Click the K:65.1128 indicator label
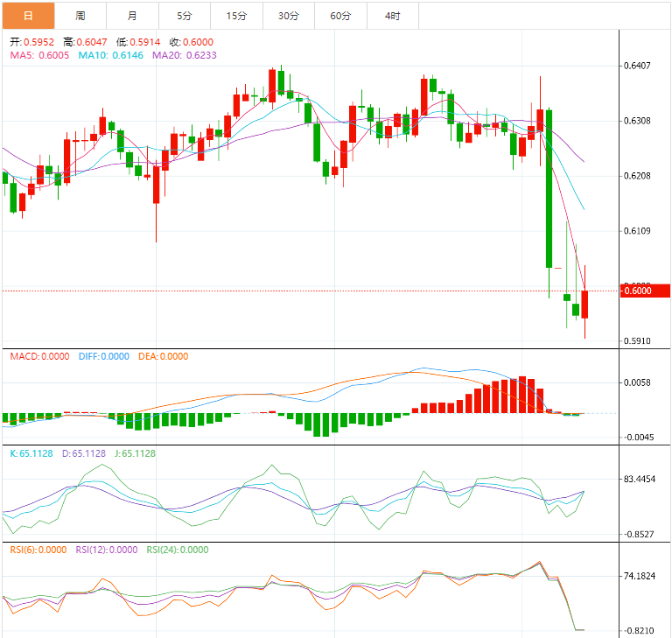Screen dimensions: 672x638 (x=31, y=453)
